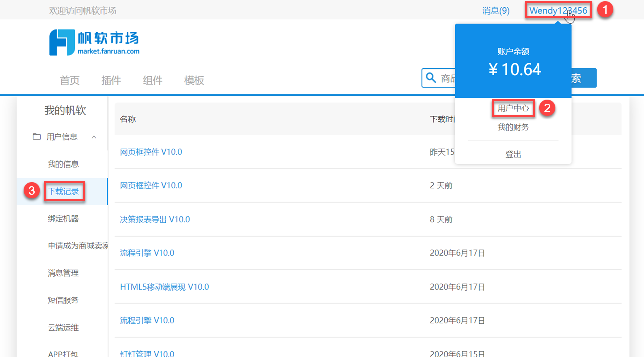This screenshot has height=357, width=644.
Task: Click the 账户余额 label
Action: [514, 51]
